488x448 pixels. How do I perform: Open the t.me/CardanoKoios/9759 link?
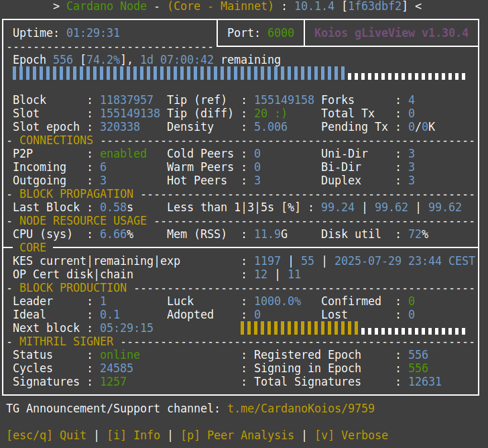301,408
